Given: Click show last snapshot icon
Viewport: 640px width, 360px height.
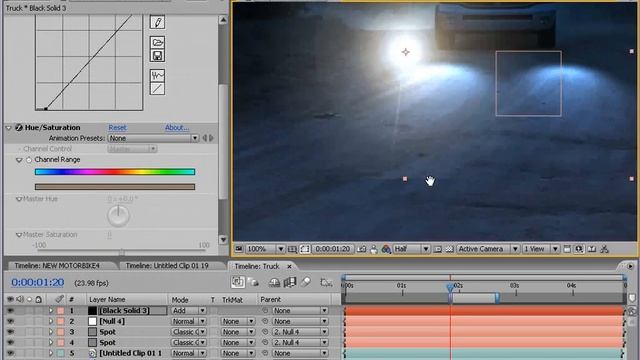Looking at the screenshot, I should [373, 249].
